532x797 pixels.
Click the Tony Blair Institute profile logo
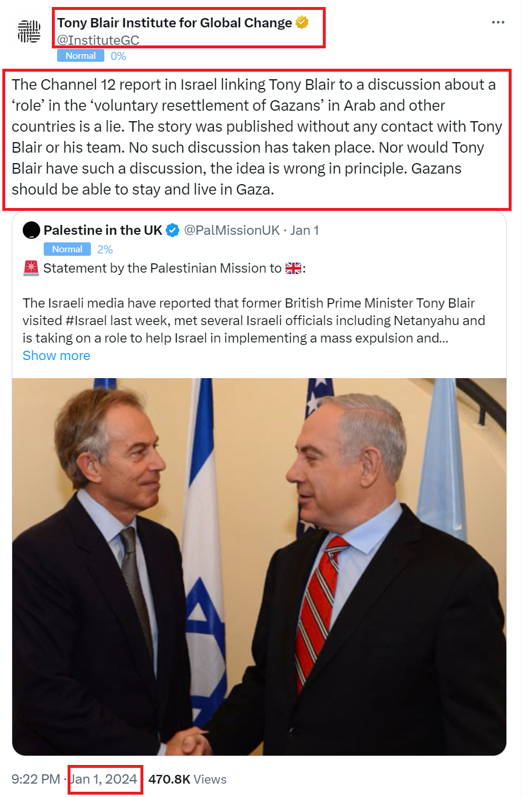pos(29,31)
